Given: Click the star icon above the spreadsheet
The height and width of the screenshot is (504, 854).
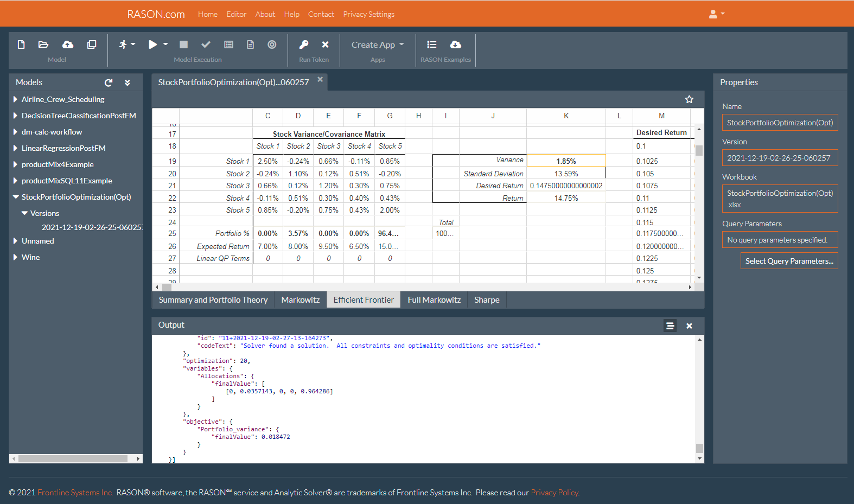Looking at the screenshot, I should pyautogui.click(x=689, y=99).
